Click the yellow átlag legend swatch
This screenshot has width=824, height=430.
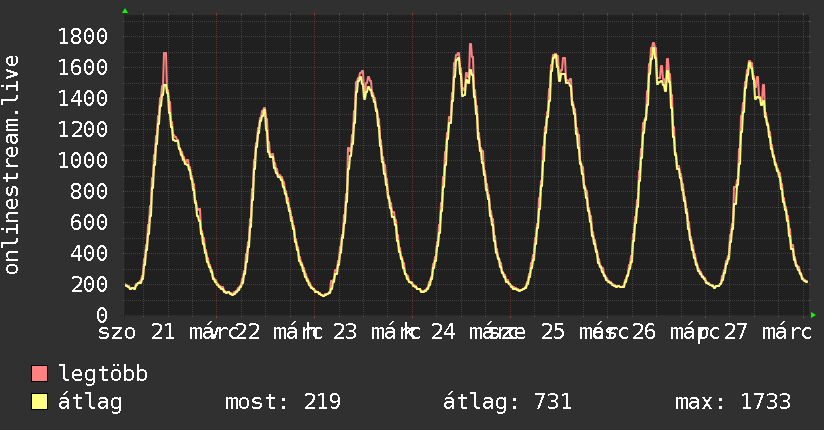point(39,402)
